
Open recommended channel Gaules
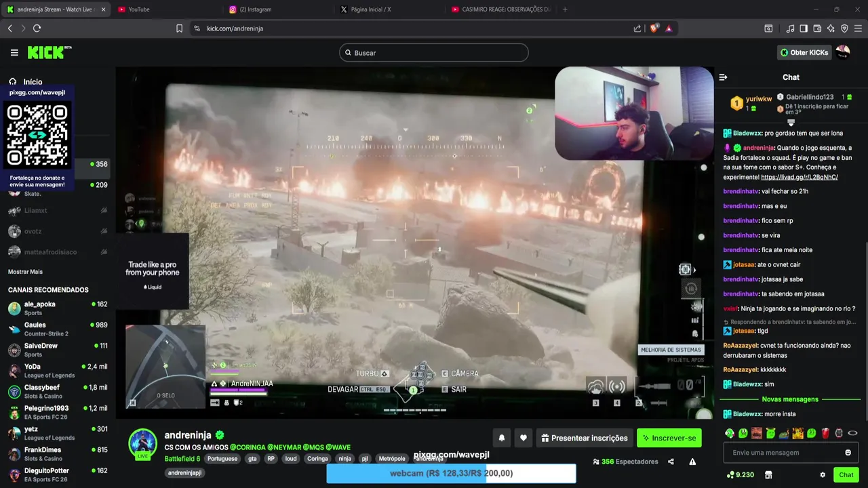coord(58,329)
